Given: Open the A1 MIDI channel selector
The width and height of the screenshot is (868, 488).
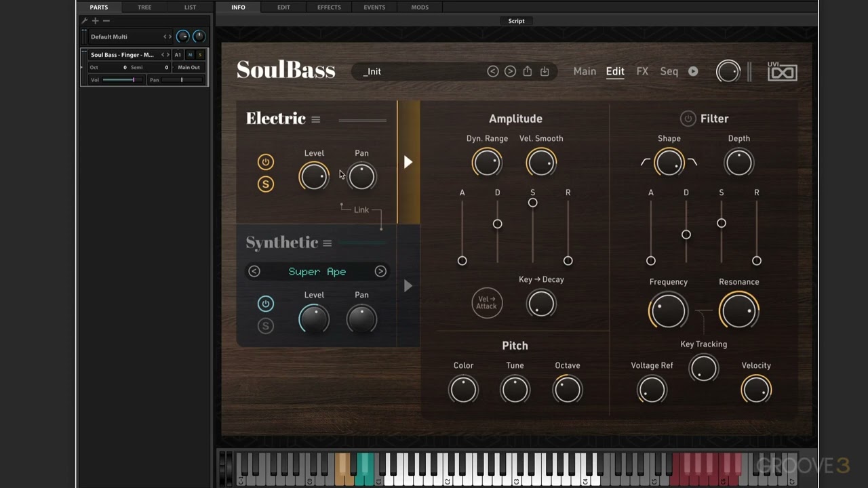Looking at the screenshot, I should click(x=178, y=55).
